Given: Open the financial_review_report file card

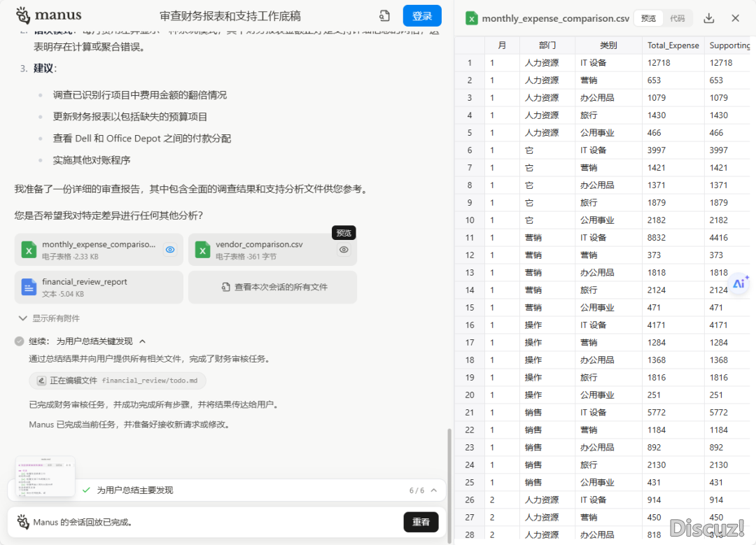Looking at the screenshot, I should [99, 288].
